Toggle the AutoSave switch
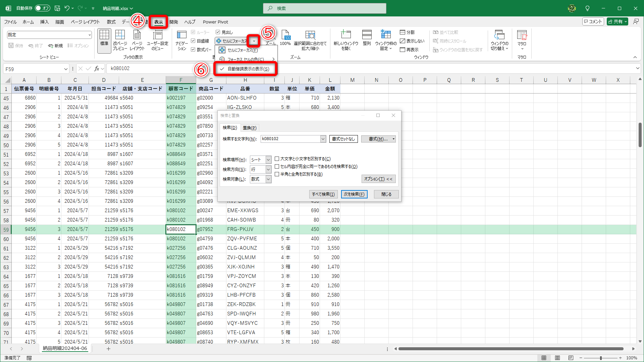Image resolution: width=644 pixels, height=362 pixels. coord(43,8)
